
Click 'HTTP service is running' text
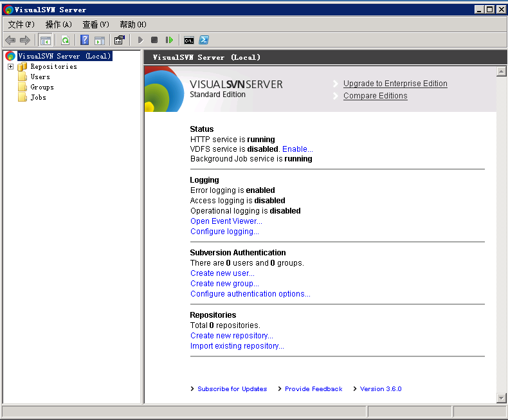233,140
